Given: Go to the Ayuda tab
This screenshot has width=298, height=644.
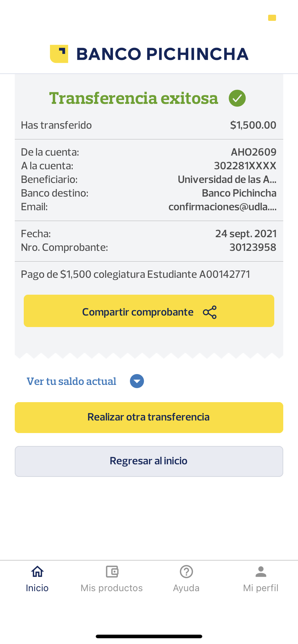Looking at the screenshot, I should click(186, 588).
